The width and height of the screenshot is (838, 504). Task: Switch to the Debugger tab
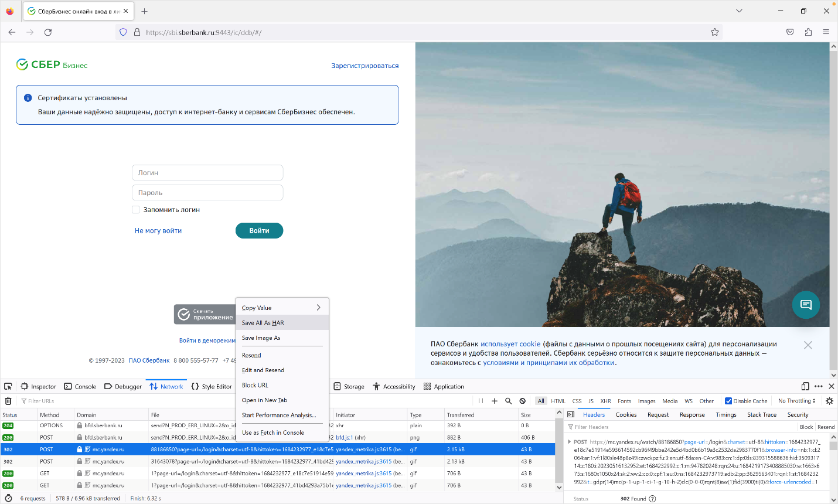pyautogui.click(x=123, y=386)
